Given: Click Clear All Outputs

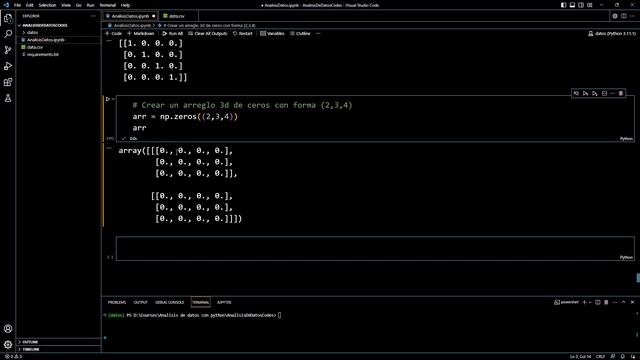Looking at the screenshot, I should (x=207, y=33).
